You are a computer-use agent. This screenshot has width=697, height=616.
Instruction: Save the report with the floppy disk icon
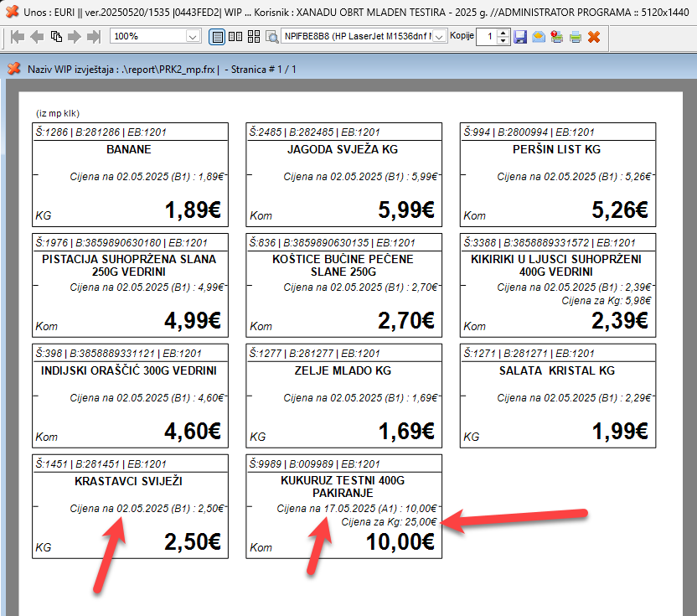[x=520, y=37]
